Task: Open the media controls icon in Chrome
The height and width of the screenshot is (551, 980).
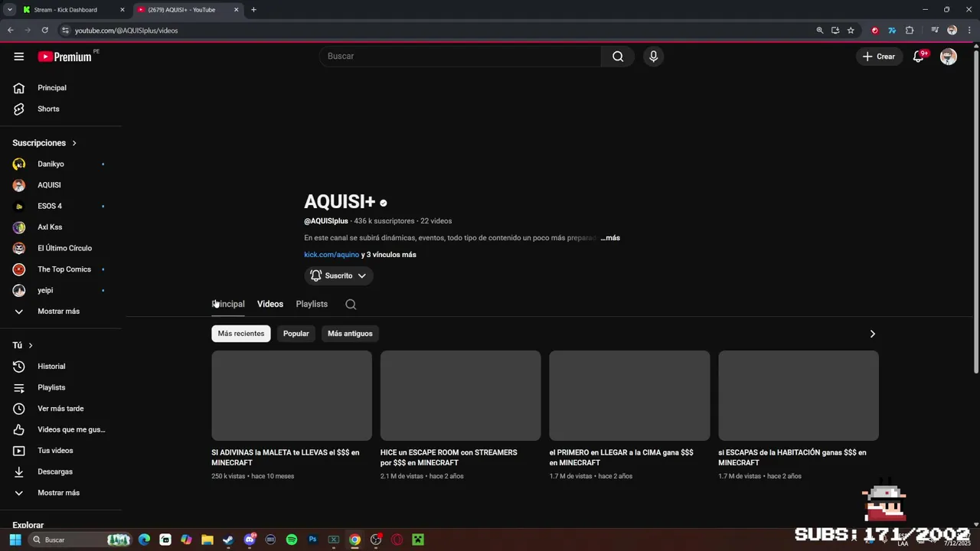Action: (935, 31)
